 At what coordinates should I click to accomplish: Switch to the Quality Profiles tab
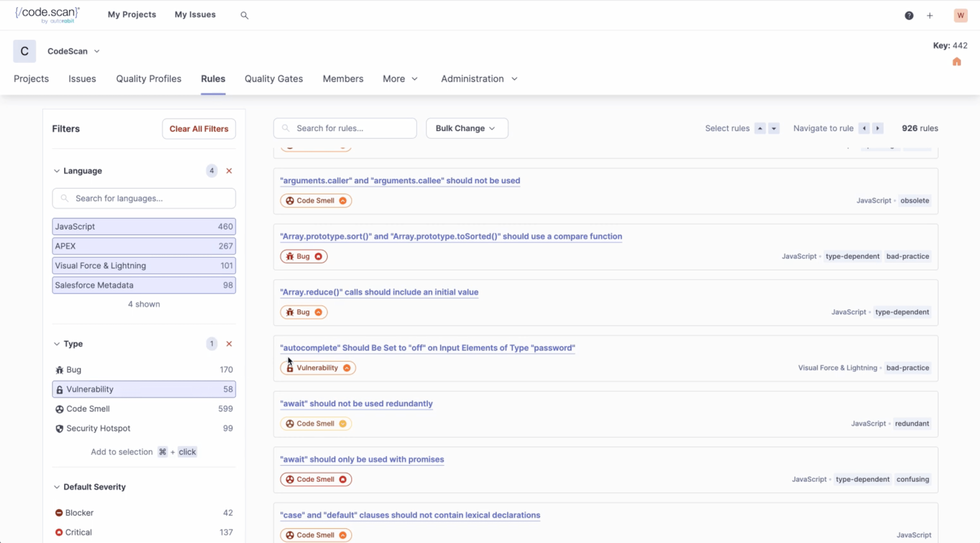tap(149, 79)
